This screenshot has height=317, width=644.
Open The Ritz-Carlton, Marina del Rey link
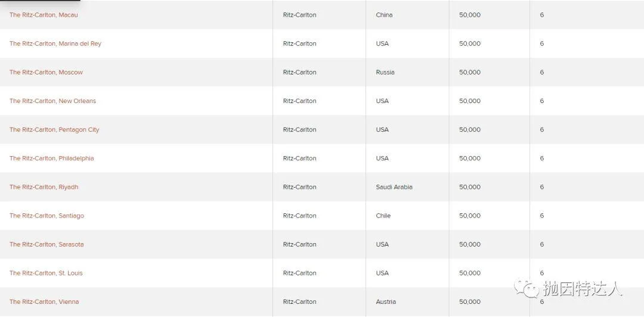55,43
